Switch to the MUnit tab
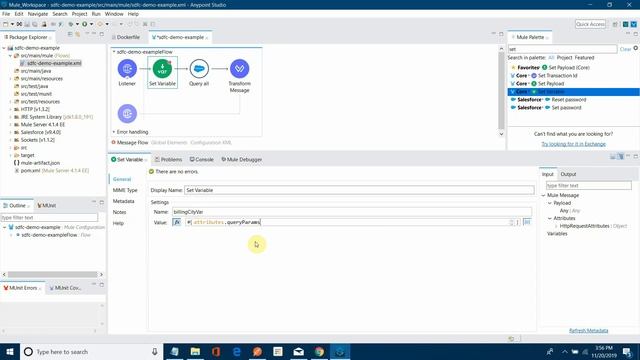 (x=47, y=206)
